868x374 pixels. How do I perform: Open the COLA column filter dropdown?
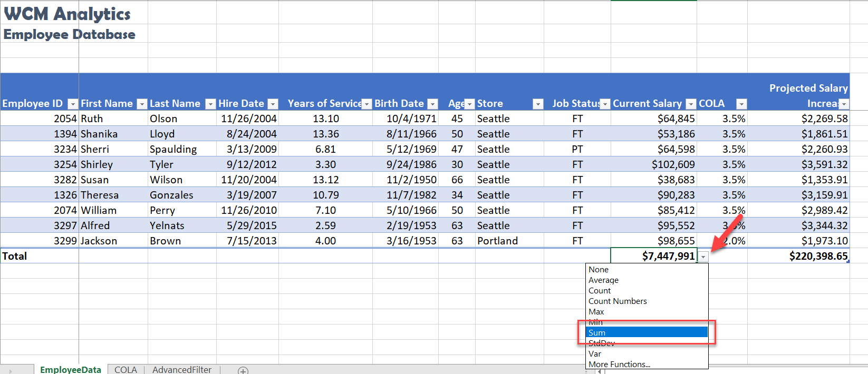coord(741,104)
